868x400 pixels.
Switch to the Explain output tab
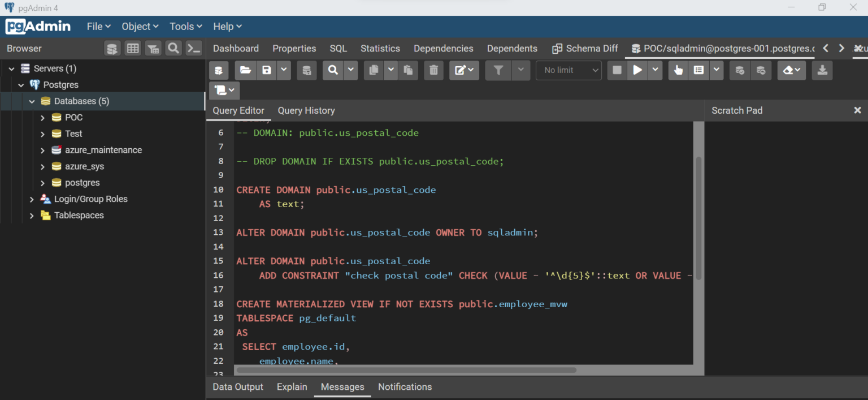click(x=292, y=387)
